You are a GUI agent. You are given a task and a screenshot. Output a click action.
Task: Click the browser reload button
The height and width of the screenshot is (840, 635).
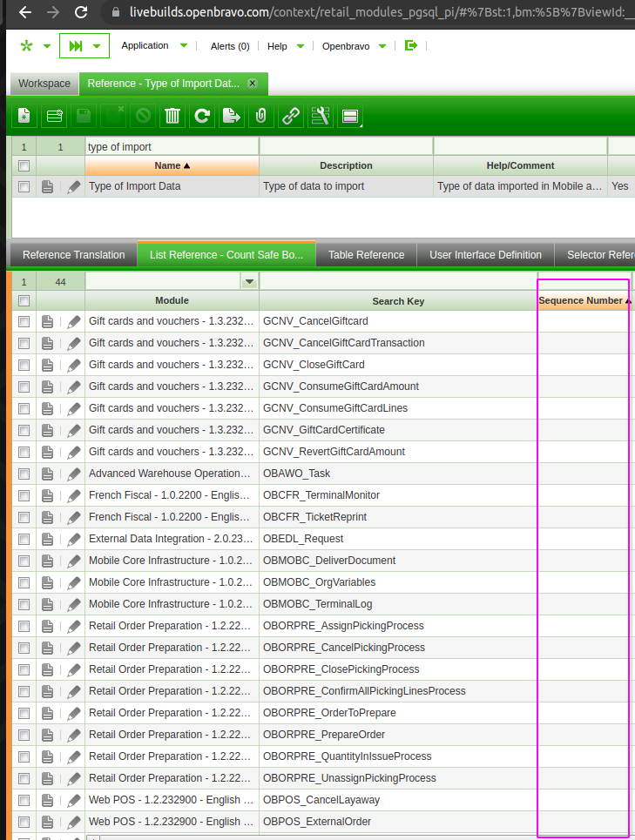(81, 13)
